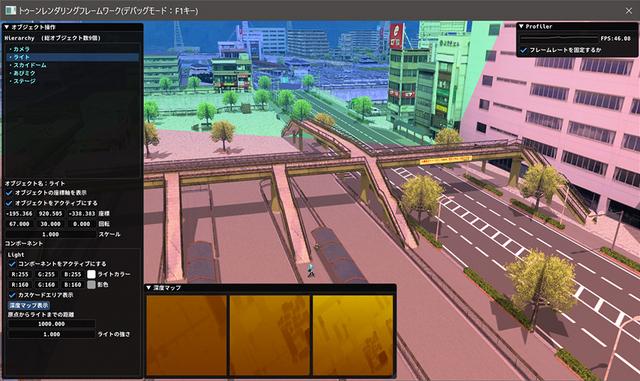Image resolution: width=640 pixels, height=381 pixels.
Task: Uncheck オブジェクトをアクティブにする
Action: (9, 203)
